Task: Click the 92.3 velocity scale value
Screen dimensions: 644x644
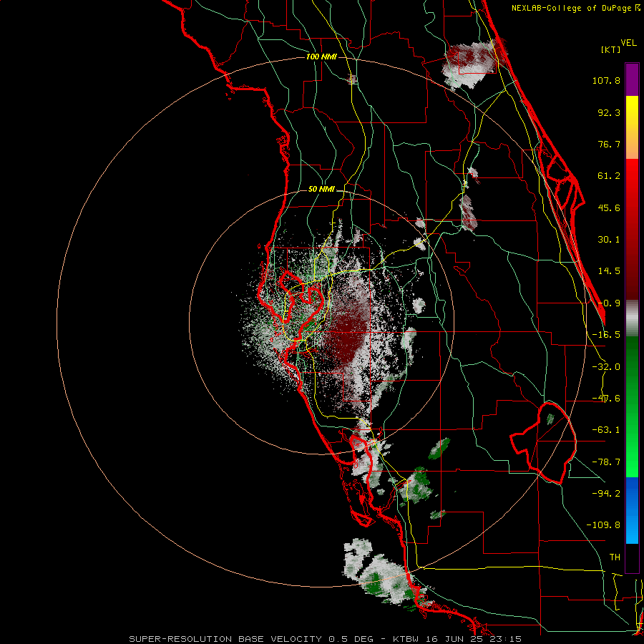Action: pos(609,112)
